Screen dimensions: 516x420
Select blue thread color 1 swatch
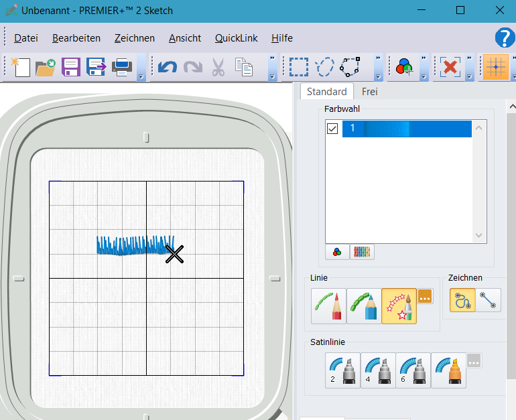click(407, 129)
